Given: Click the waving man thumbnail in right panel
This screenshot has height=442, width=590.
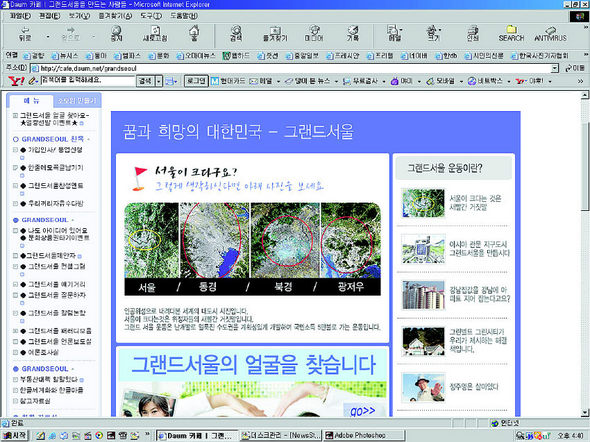Looking at the screenshot, I should 423,387.
